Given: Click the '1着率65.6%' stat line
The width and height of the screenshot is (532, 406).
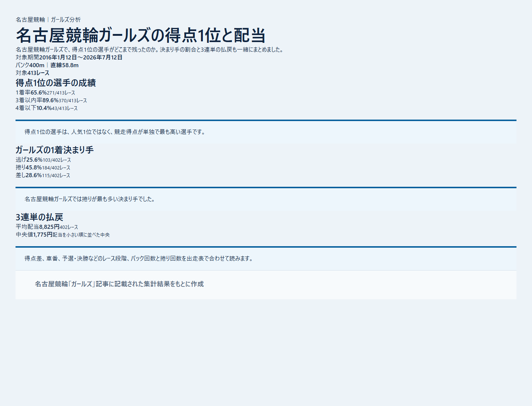Looking at the screenshot, I should [x=45, y=93].
